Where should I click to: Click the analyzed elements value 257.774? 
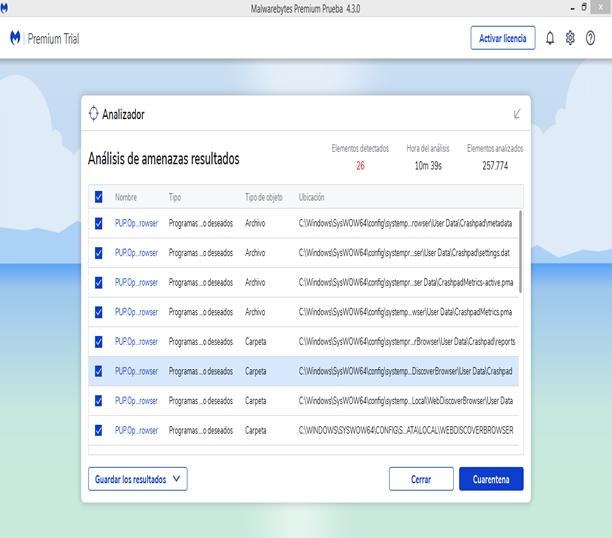coord(495,166)
